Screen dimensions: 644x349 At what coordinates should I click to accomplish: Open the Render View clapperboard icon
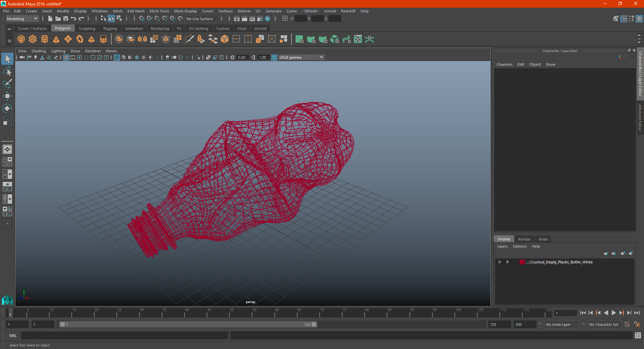(x=237, y=19)
